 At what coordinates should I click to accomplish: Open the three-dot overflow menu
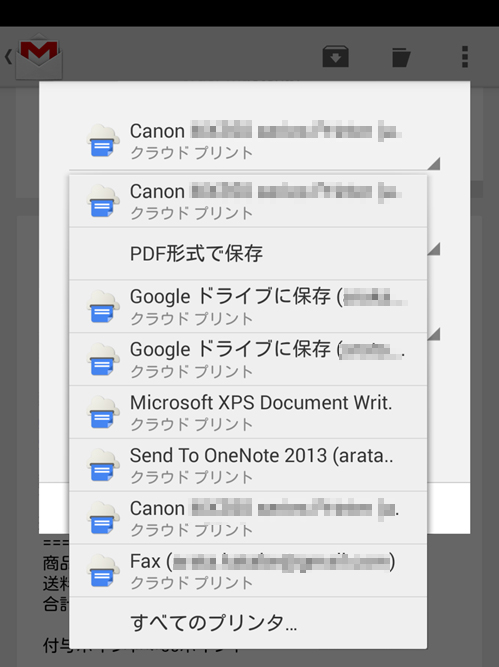coord(465,57)
